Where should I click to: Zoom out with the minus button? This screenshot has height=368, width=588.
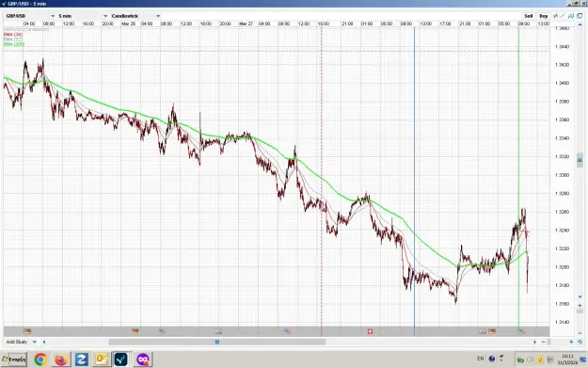click(x=544, y=342)
